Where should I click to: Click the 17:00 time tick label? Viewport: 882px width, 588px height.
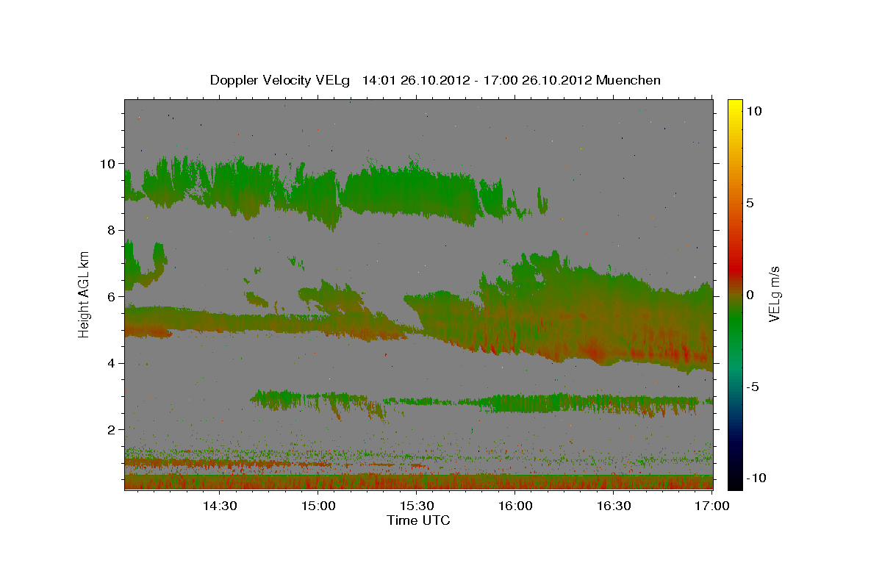pos(713,506)
